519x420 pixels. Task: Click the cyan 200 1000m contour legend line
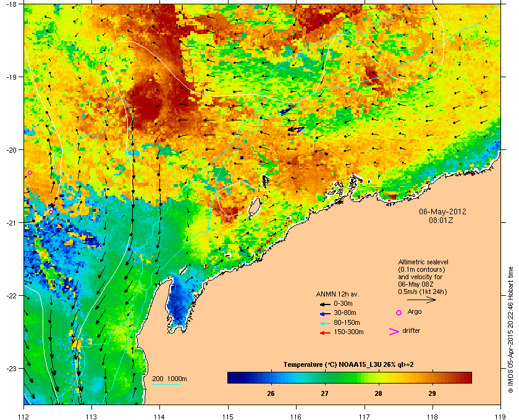166,384
